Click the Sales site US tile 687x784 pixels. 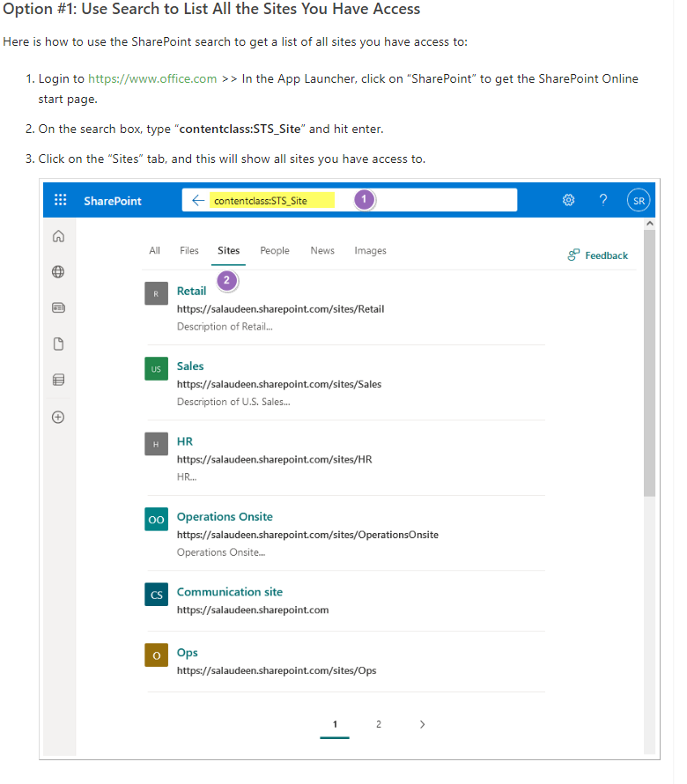tap(157, 369)
